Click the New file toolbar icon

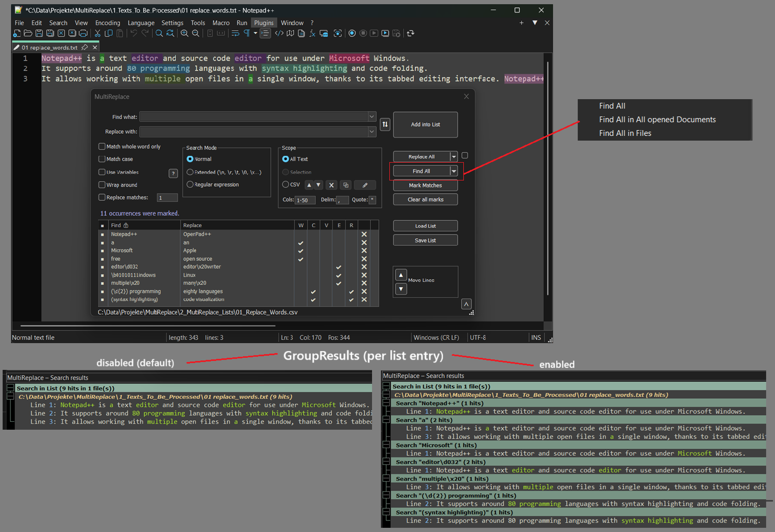[17, 33]
